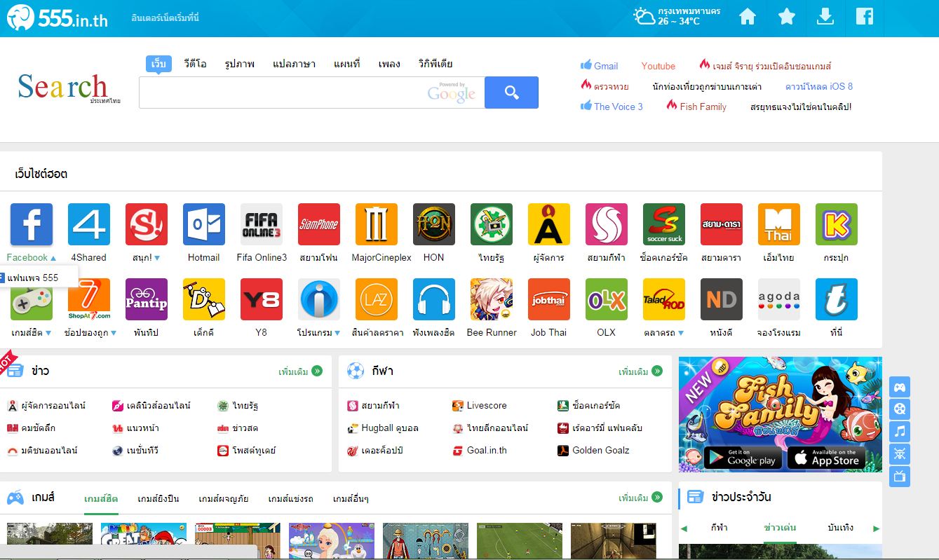Launch the Fifa Online3 icon
The width and height of the screenshot is (939, 560).
tap(261, 224)
